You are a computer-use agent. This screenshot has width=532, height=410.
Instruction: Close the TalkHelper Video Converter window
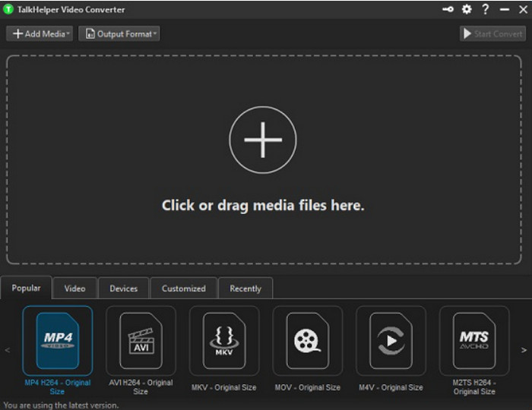click(523, 9)
